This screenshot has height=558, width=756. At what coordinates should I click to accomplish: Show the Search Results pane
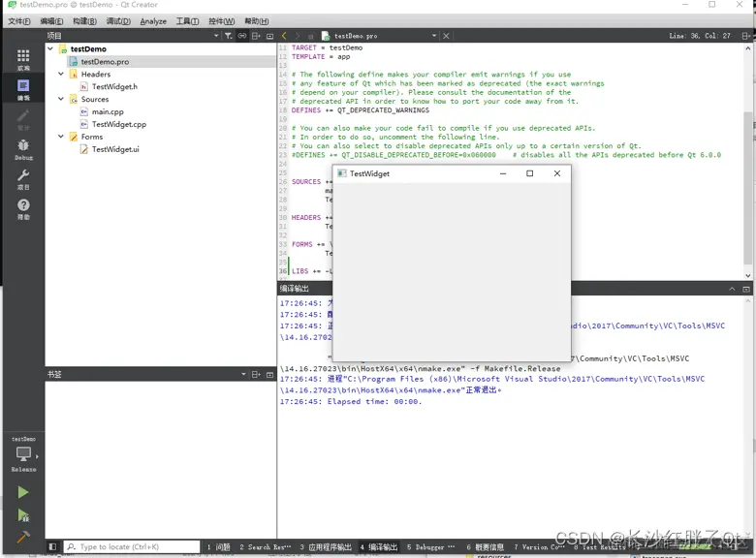266,547
